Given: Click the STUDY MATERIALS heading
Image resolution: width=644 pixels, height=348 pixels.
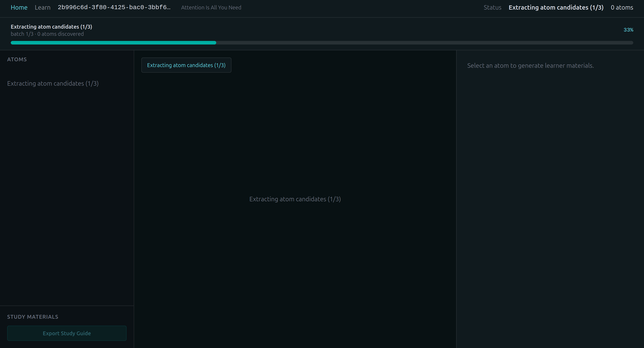Looking at the screenshot, I should click(32, 317).
